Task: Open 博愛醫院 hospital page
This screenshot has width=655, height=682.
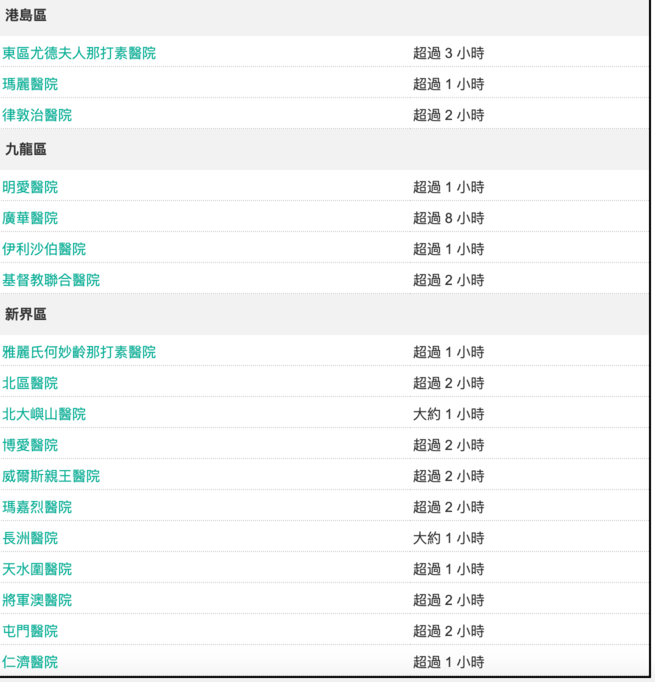Action: [x=30, y=445]
